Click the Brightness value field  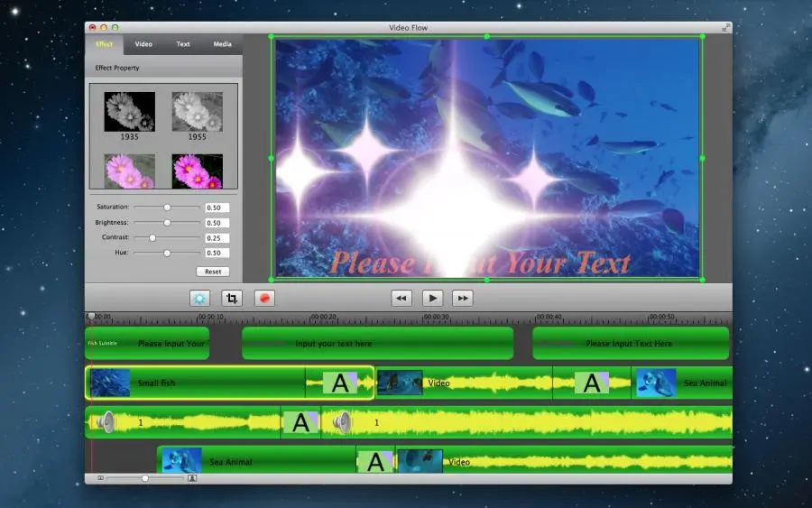(x=217, y=223)
